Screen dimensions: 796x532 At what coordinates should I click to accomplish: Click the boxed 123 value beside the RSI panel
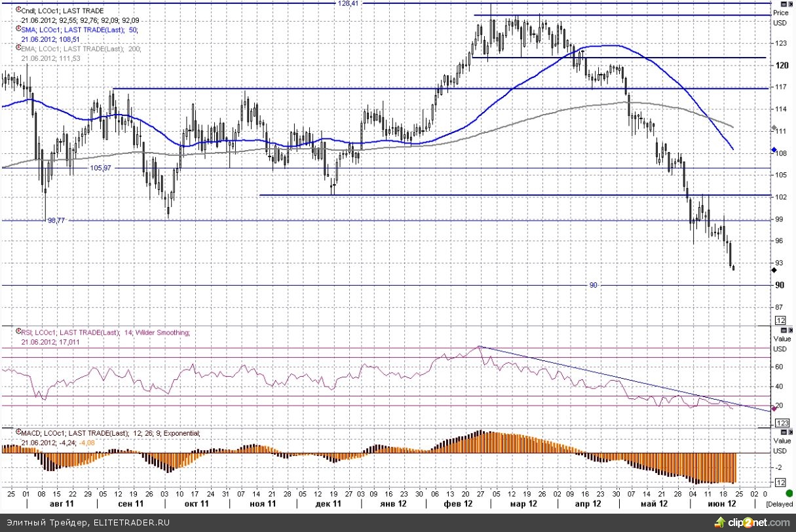782,423
